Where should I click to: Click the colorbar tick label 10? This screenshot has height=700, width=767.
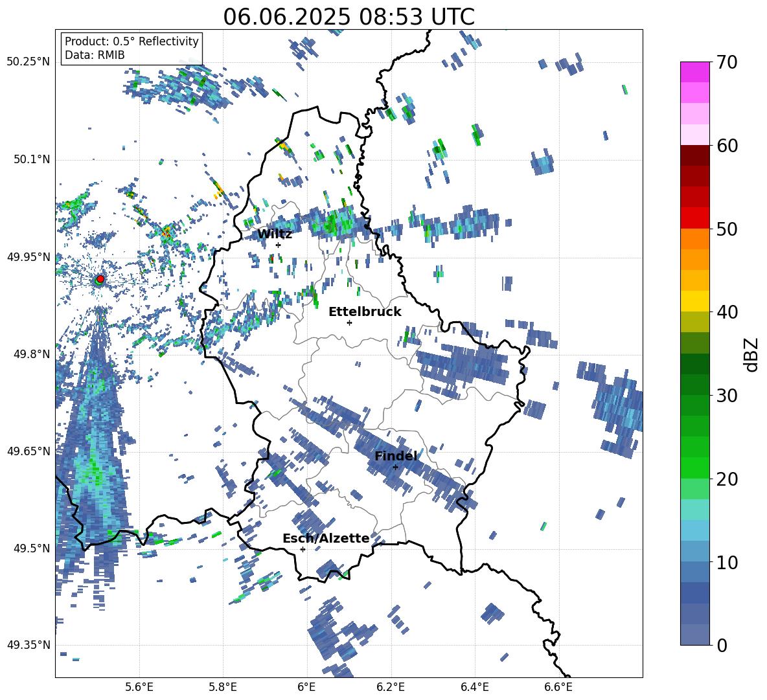pyautogui.click(x=727, y=561)
